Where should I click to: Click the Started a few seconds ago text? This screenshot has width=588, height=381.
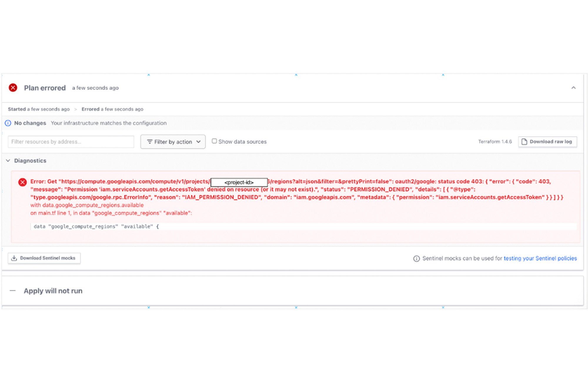[39, 109]
